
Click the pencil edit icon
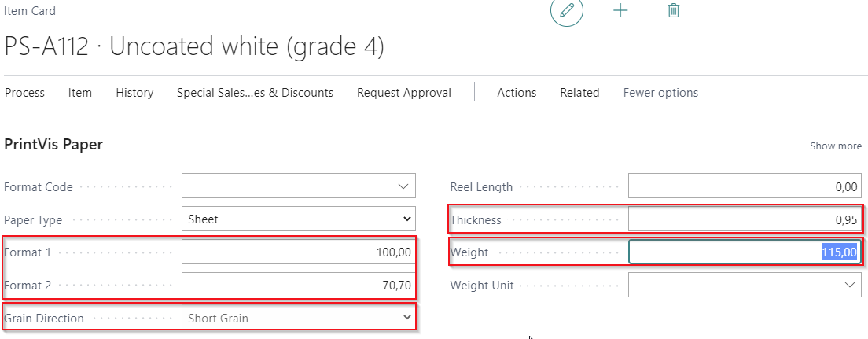click(x=566, y=11)
